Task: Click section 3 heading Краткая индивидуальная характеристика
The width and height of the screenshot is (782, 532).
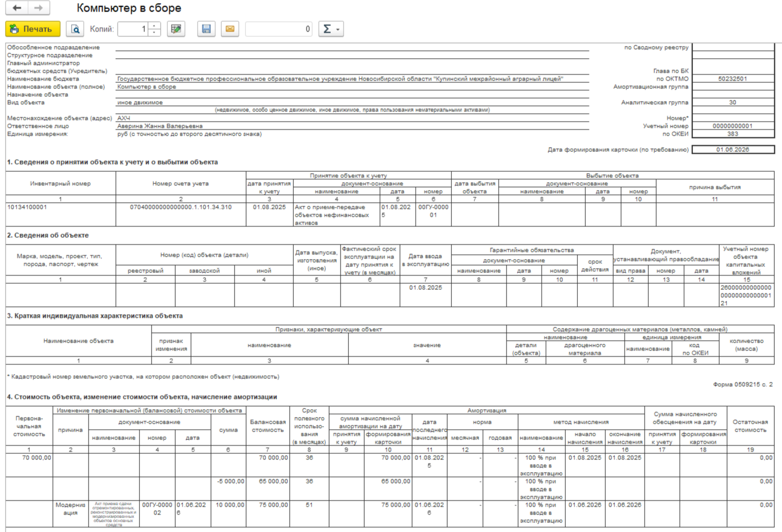Action: click(x=94, y=316)
